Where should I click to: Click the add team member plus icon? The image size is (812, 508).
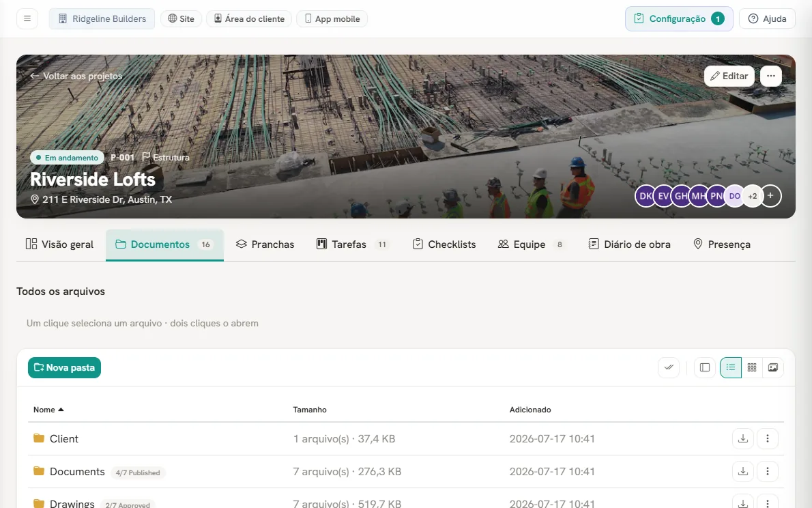(x=770, y=196)
